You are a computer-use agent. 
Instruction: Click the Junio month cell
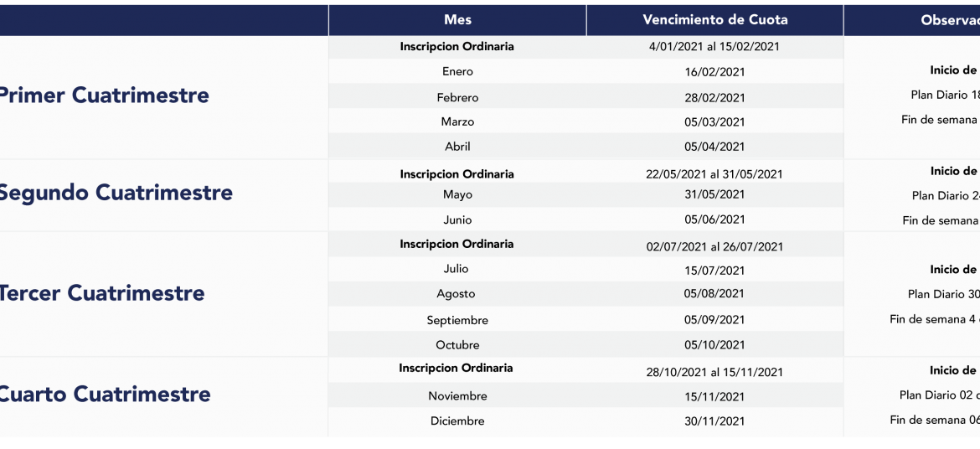click(x=457, y=220)
